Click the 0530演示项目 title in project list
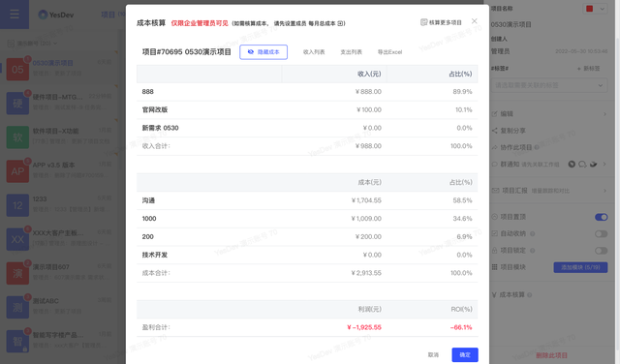Viewport: 620px width, 364px height. pyautogui.click(x=52, y=63)
